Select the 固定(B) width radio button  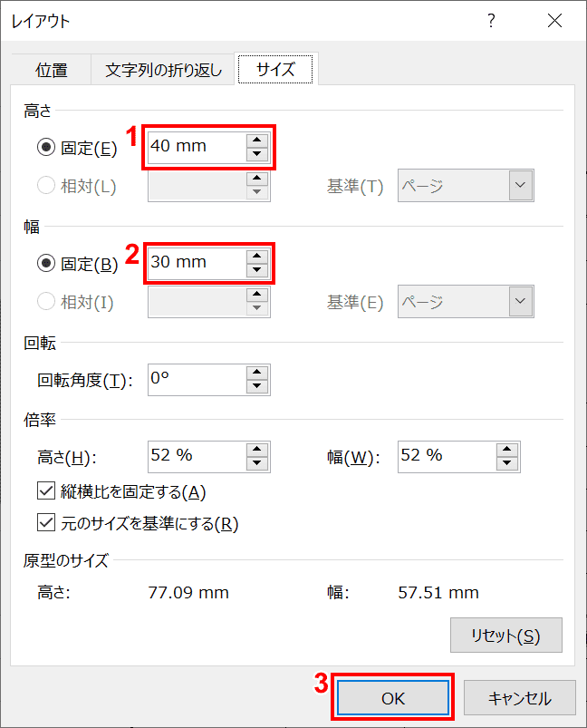point(46,264)
